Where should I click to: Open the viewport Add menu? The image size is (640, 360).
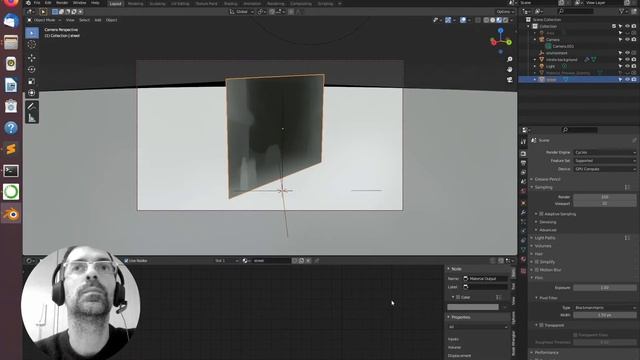coord(98,20)
